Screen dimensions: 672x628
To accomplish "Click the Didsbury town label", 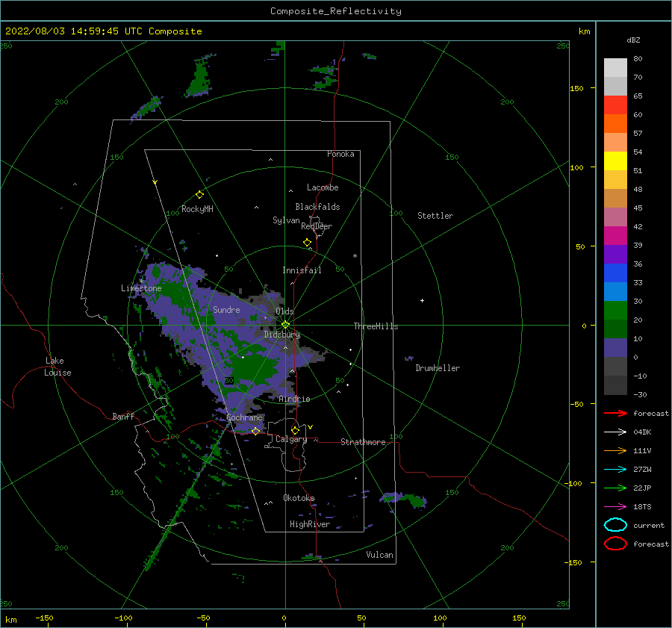I will tap(281, 335).
